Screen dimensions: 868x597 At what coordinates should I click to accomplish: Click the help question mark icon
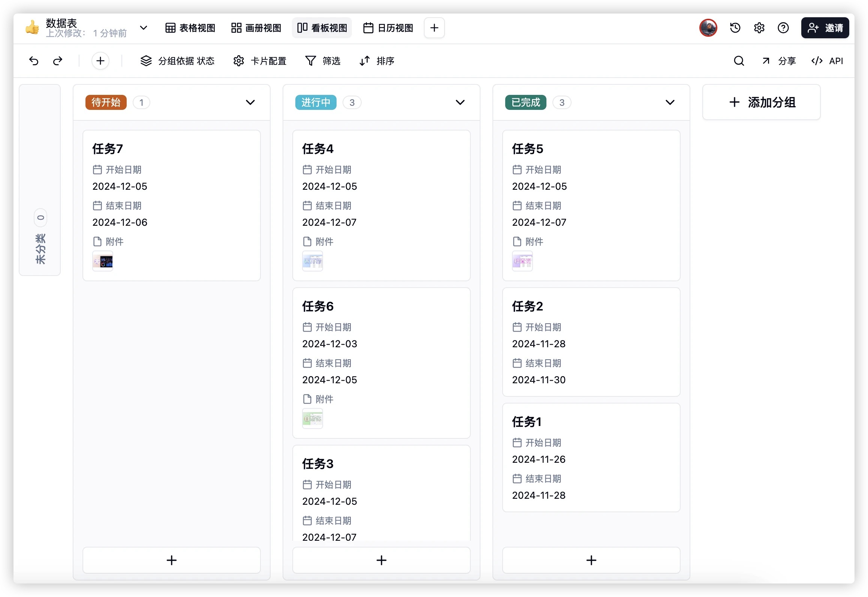(x=783, y=28)
